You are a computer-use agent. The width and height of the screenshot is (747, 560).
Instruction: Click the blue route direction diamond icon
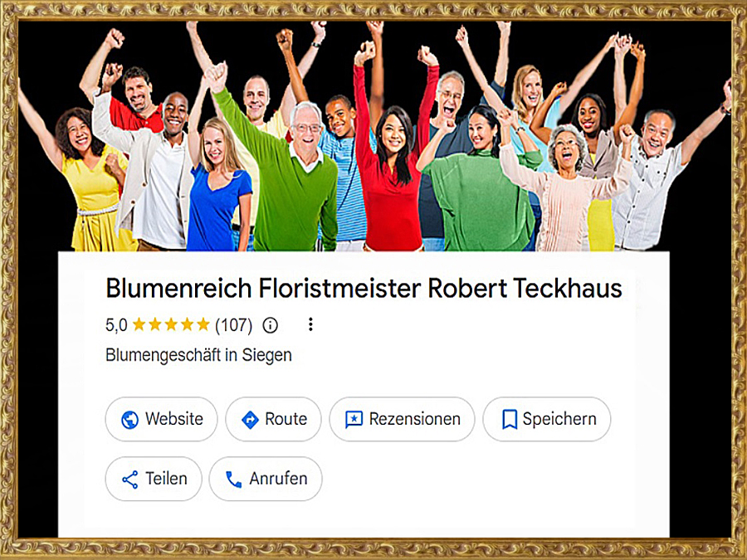[x=250, y=420]
